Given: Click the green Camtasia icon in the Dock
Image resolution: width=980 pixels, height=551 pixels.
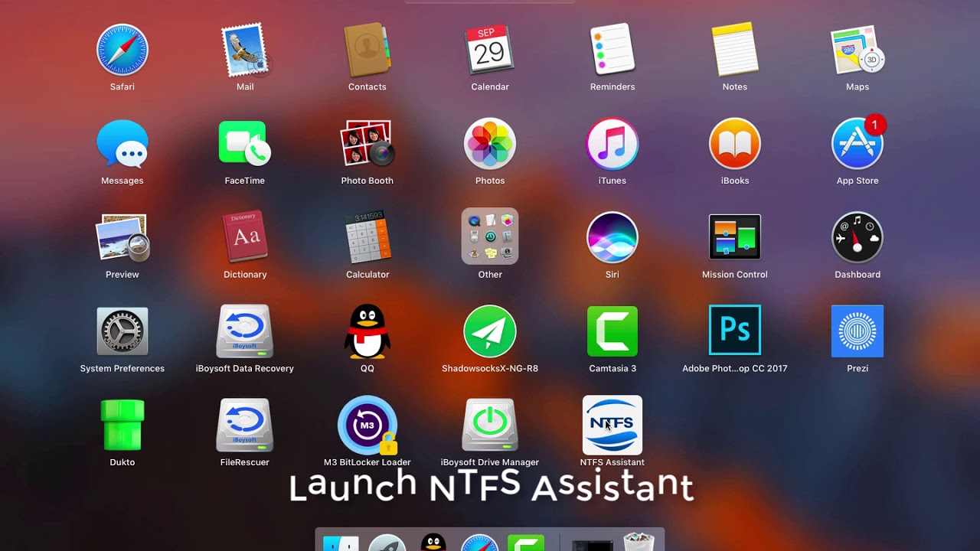Looking at the screenshot, I should [x=526, y=543].
